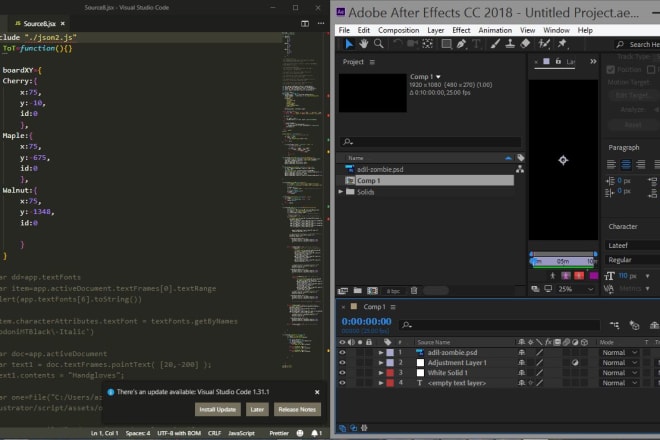Image resolution: width=660 pixels, height=440 pixels.
Task: Toggle expand or collapse Layer Switches pane
Action: tap(342, 428)
